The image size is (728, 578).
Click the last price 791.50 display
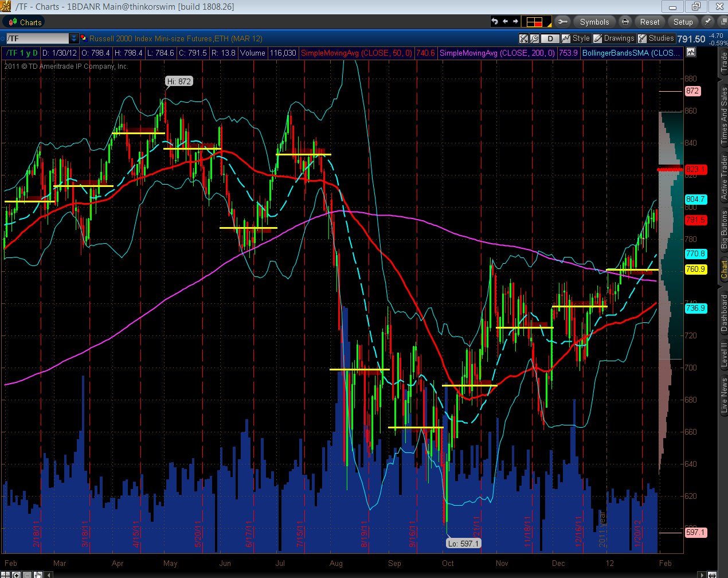click(691, 39)
